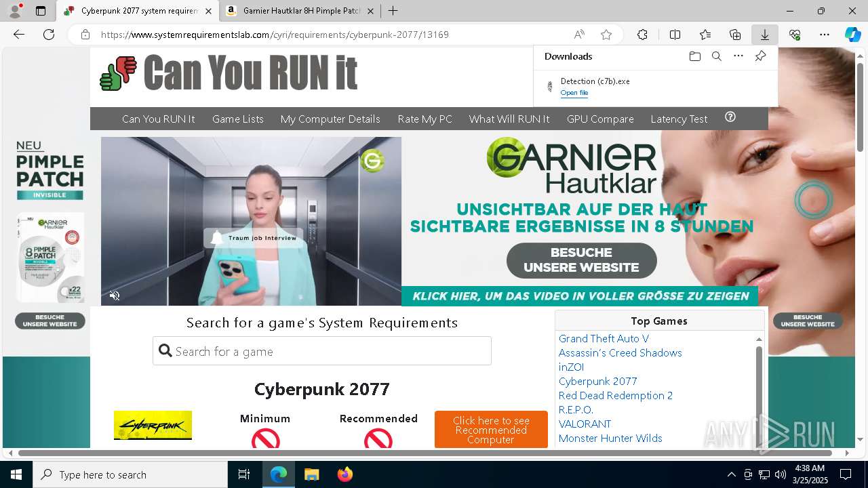Click taskbar Type here to search box
Viewport: 868px width, 488px height.
point(130,474)
